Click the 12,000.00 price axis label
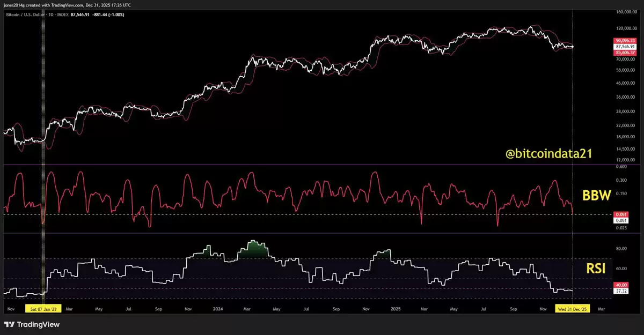Viewport: 644px width, 335px height. (x=626, y=160)
